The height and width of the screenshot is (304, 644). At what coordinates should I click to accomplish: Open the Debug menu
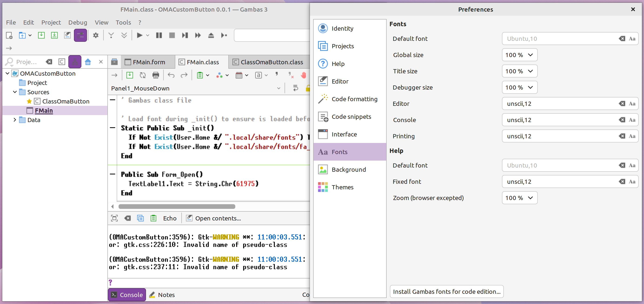[77, 23]
